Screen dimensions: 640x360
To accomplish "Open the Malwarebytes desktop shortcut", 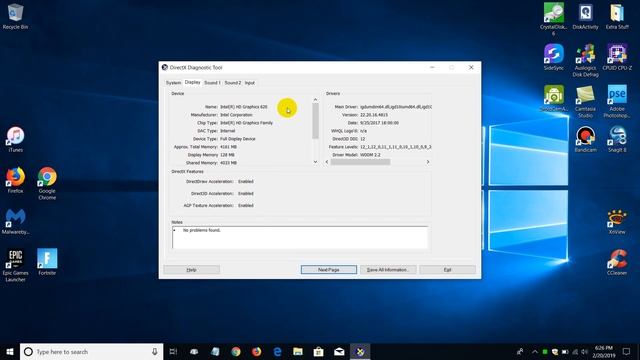I will click(16, 221).
